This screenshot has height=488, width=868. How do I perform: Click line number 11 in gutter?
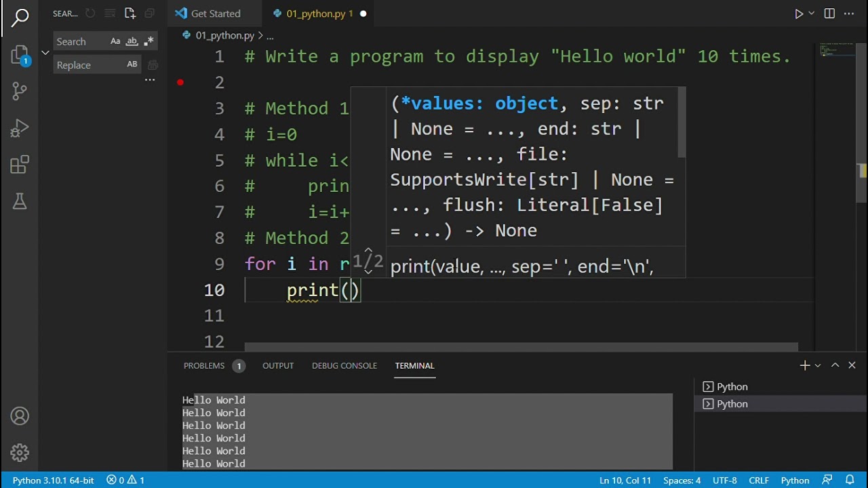214,316
